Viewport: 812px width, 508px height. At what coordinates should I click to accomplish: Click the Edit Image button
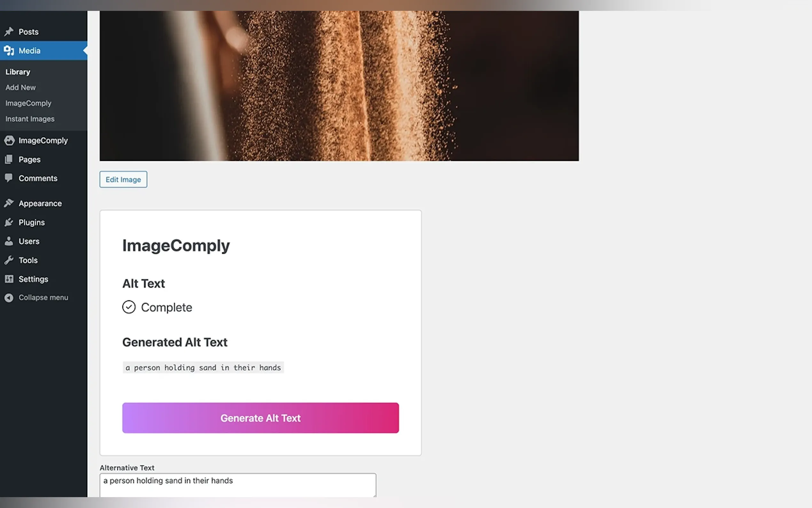pos(123,179)
